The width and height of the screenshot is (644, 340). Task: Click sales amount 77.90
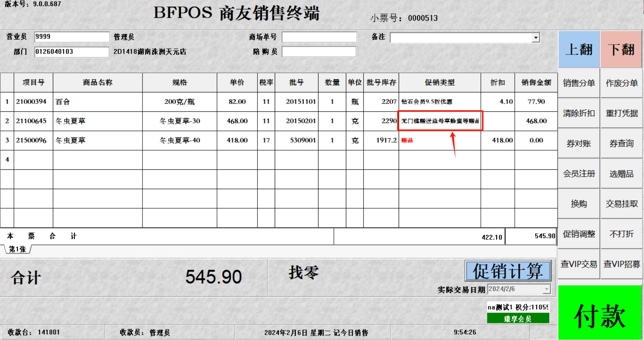[536, 102]
